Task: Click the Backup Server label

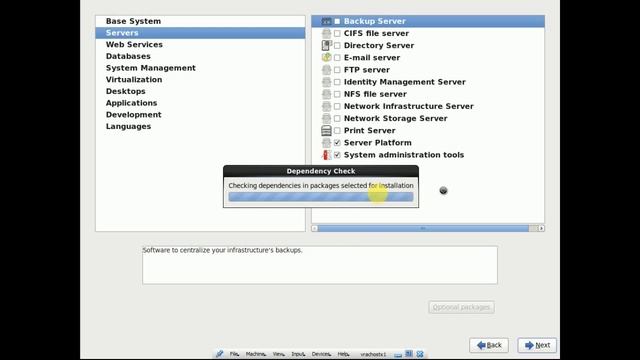Action: [x=375, y=21]
